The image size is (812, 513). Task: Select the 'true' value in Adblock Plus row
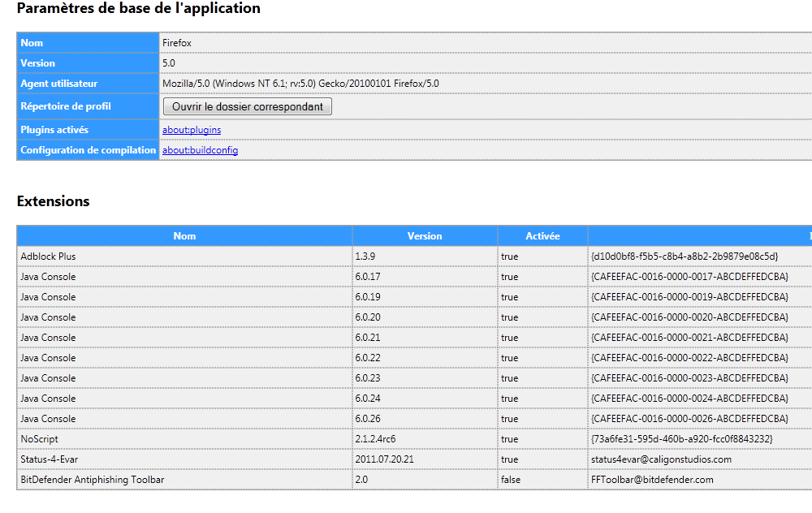[510, 256]
